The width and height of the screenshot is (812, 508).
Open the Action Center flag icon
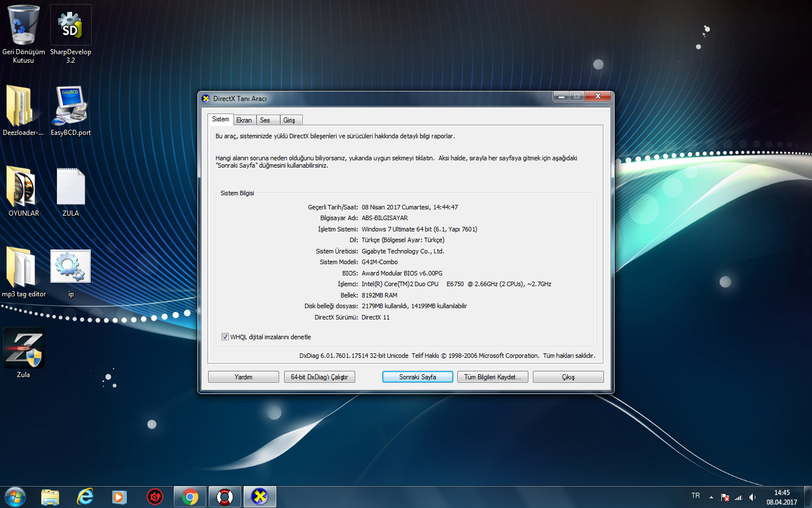point(725,497)
